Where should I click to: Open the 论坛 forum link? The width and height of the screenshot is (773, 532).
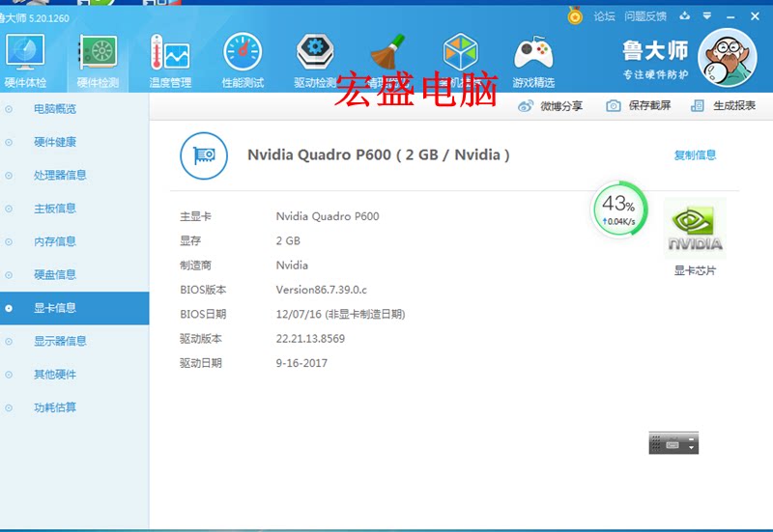click(604, 16)
